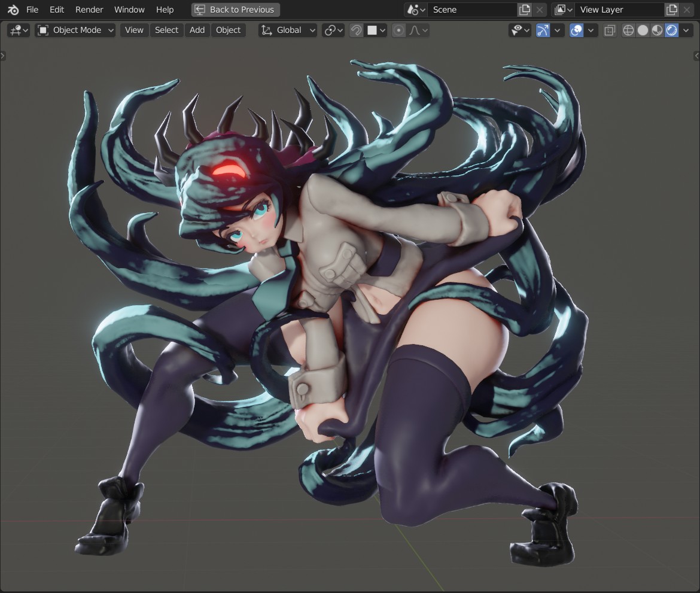Open the editor type selector

(x=19, y=30)
